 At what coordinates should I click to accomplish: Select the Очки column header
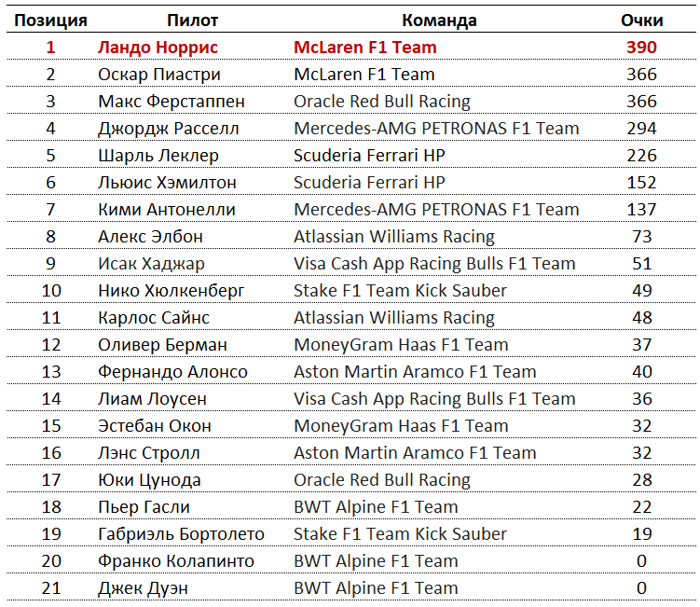coord(641,21)
